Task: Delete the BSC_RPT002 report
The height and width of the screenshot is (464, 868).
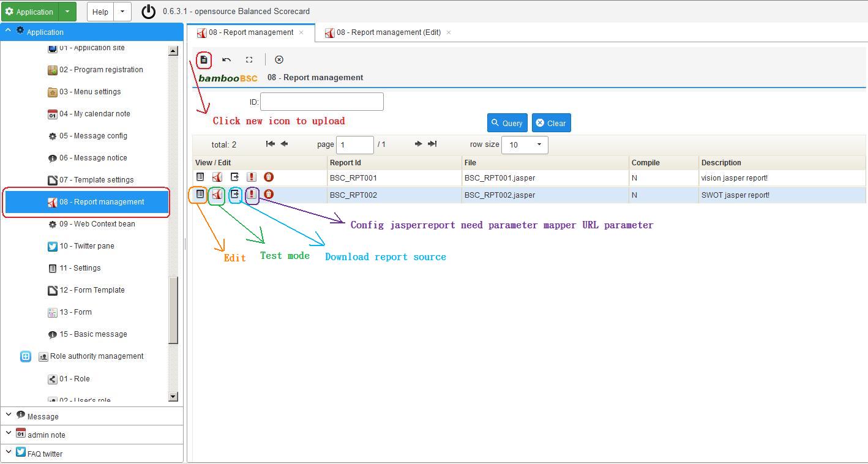Action: 269,194
